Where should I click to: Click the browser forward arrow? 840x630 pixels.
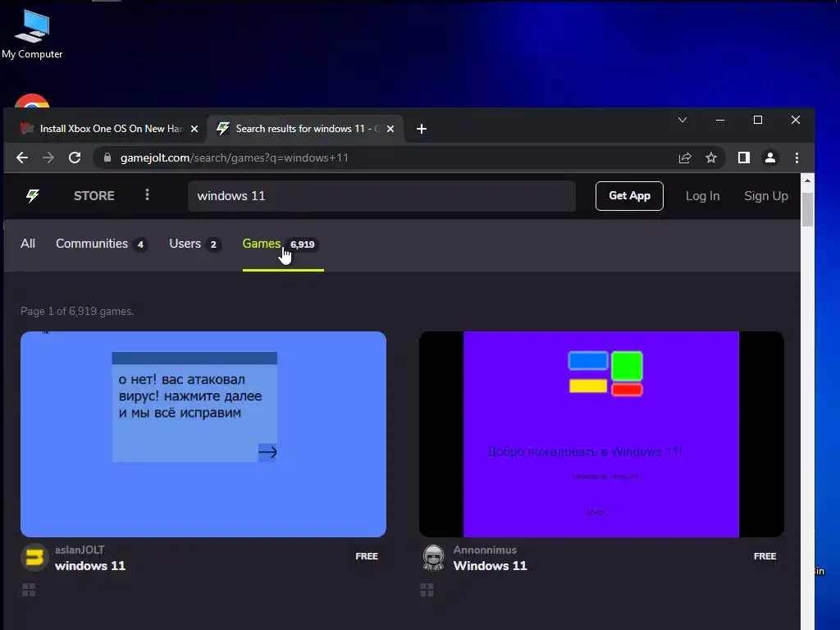[48, 157]
